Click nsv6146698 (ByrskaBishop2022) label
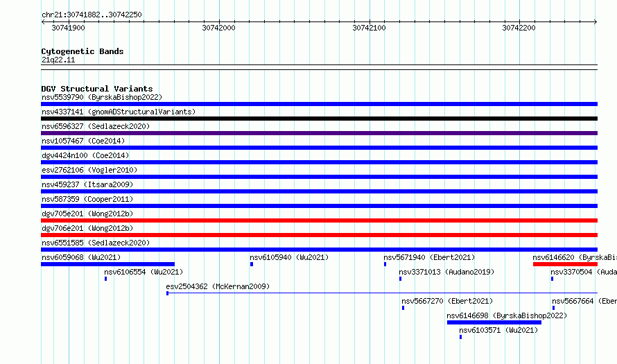This screenshot has width=617, height=364. coord(507,315)
